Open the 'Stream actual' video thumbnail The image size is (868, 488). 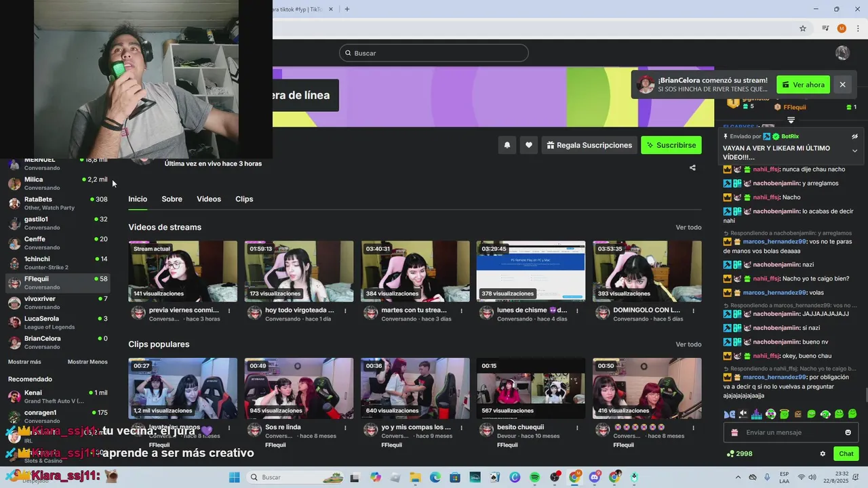(183, 271)
